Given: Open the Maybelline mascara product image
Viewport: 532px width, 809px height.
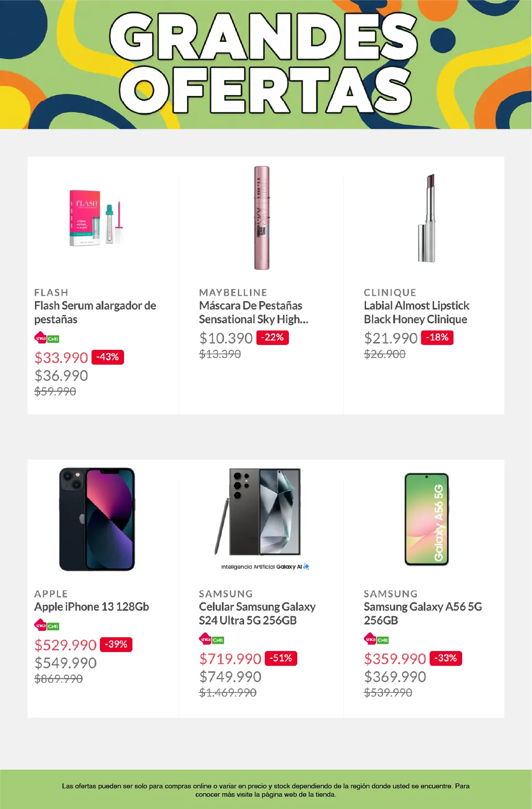Looking at the screenshot, I should 262,218.
